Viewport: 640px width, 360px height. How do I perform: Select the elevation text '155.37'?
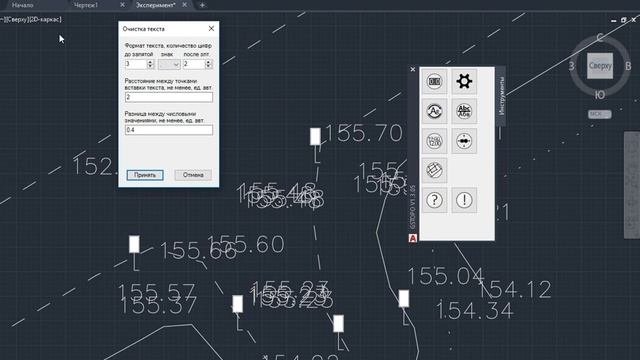159,305
